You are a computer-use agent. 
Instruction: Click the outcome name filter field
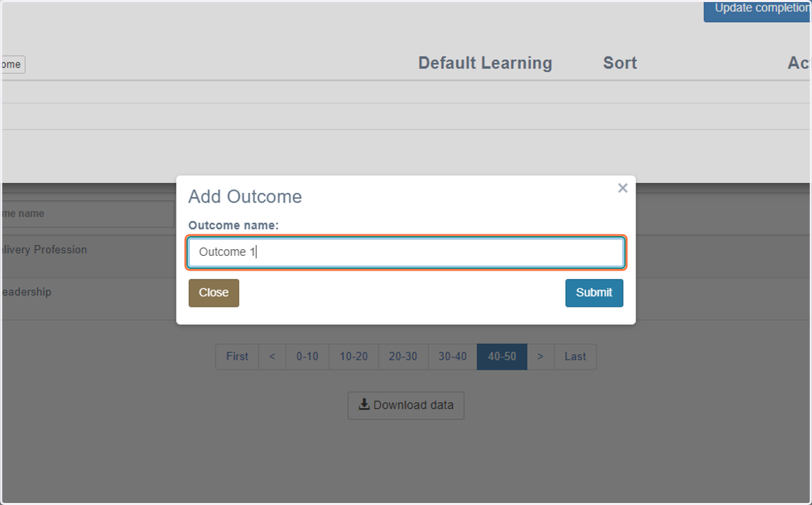pos(87,214)
